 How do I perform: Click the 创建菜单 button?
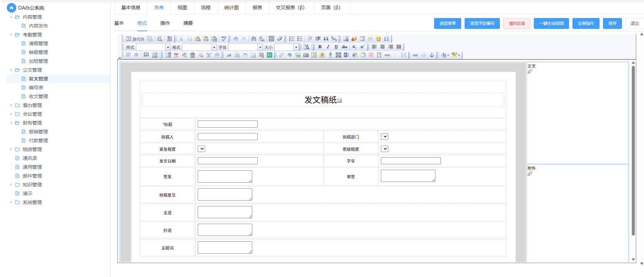point(448,23)
